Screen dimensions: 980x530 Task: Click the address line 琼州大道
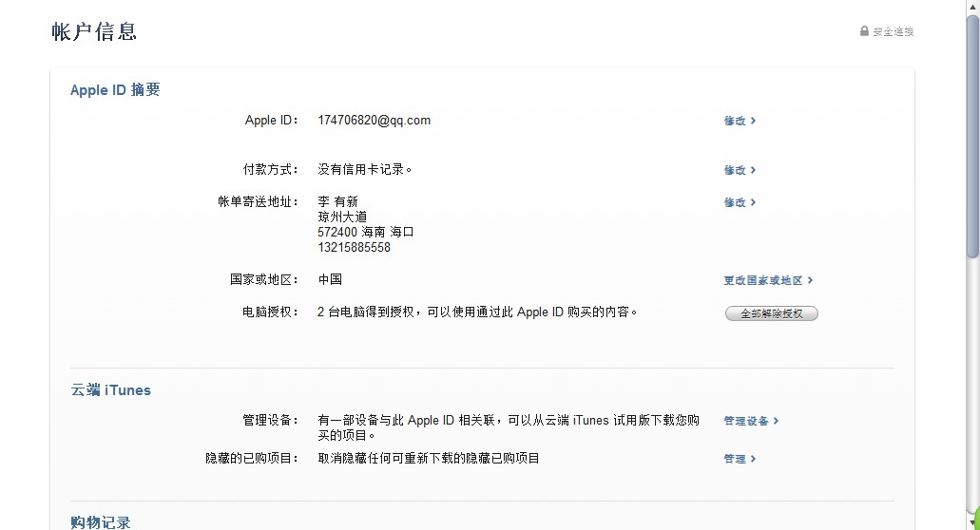click(x=342, y=217)
